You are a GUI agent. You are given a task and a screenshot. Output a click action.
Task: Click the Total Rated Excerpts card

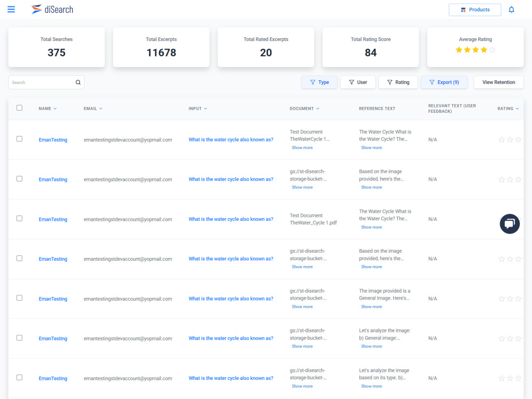(265, 47)
